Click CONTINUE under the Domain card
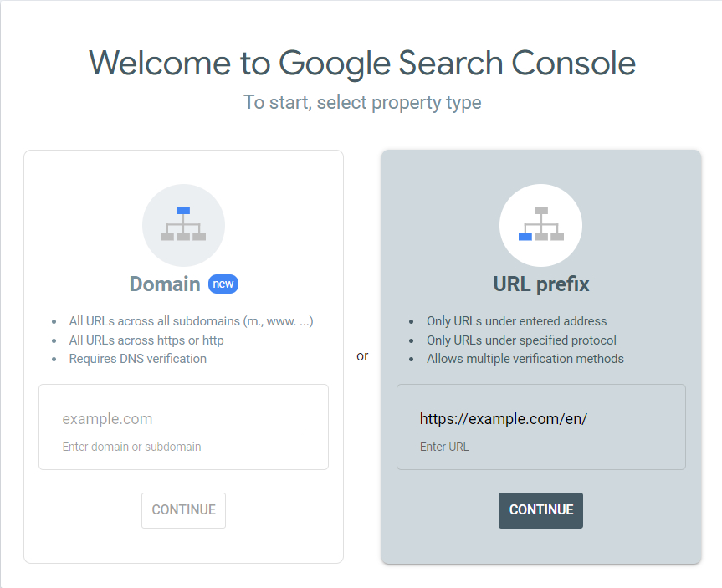The width and height of the screenshot is (722, 588). point(183,510)
